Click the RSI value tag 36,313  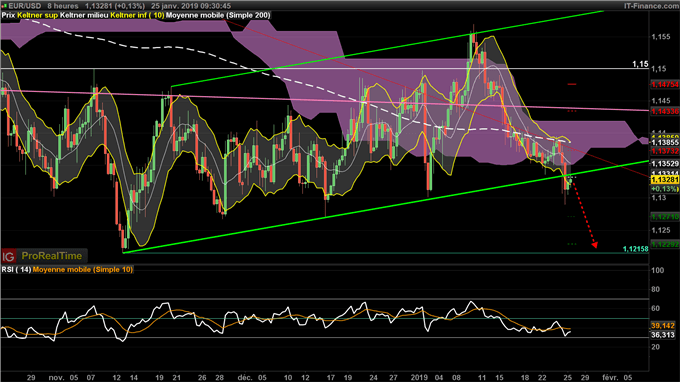(x=663, y=335)
